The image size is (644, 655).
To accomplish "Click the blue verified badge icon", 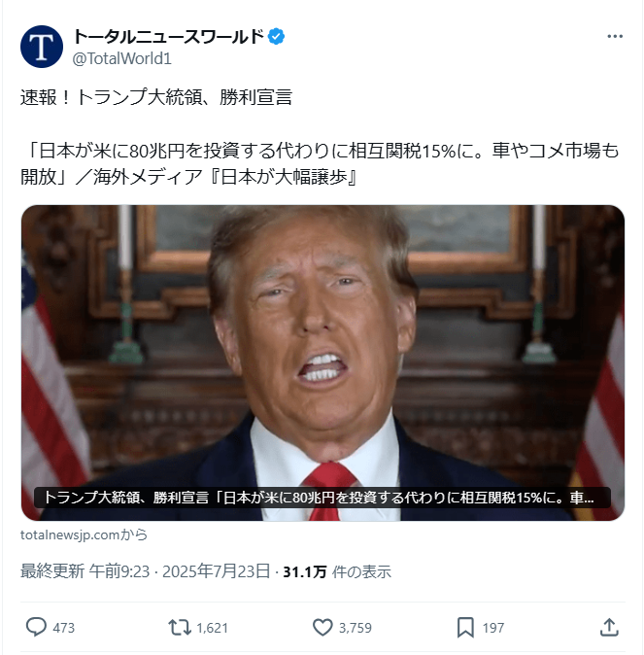I will [x=276, y=37].
